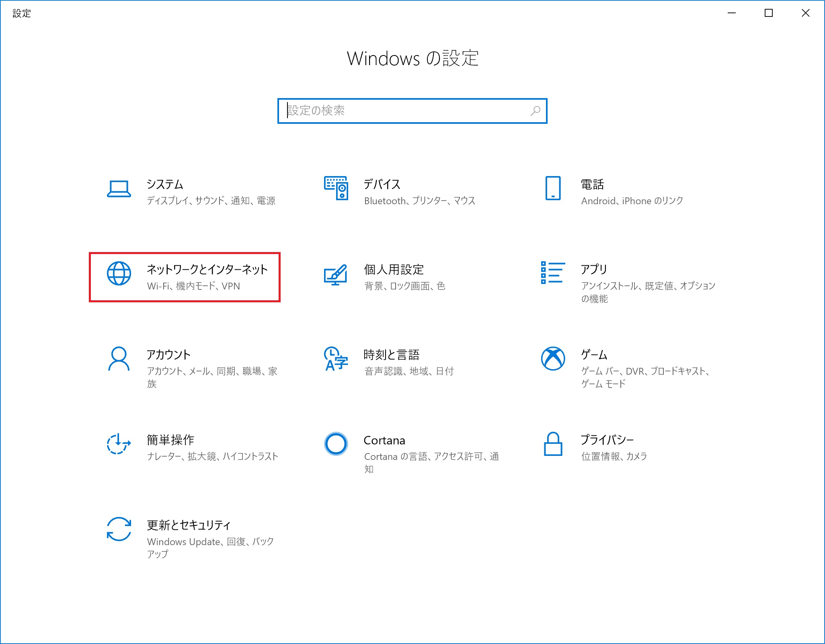Maximize the Settings window
This screenshot has width=825, height=644.
pyautogui.click(x=768, y=13)
